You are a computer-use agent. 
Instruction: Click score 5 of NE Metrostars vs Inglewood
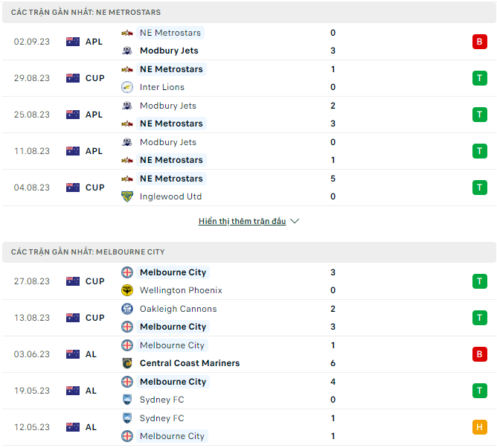coord(333,179)
